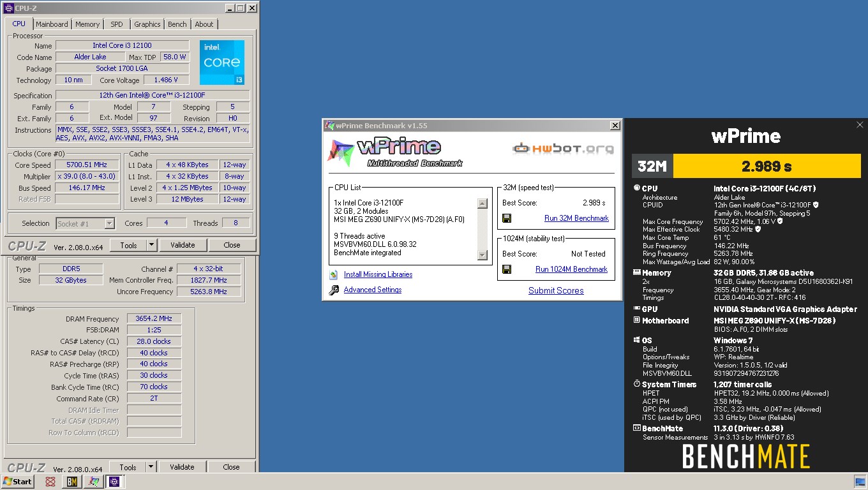Screen dimensions: 868x490
Task: Open the Bench tab
Action: (177, 24)
